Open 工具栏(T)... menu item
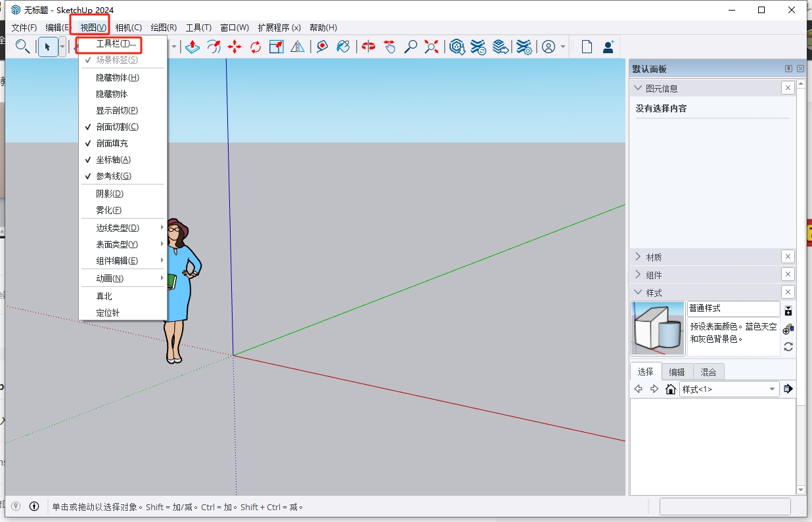The image size is (812, 522). coord(123,43)
